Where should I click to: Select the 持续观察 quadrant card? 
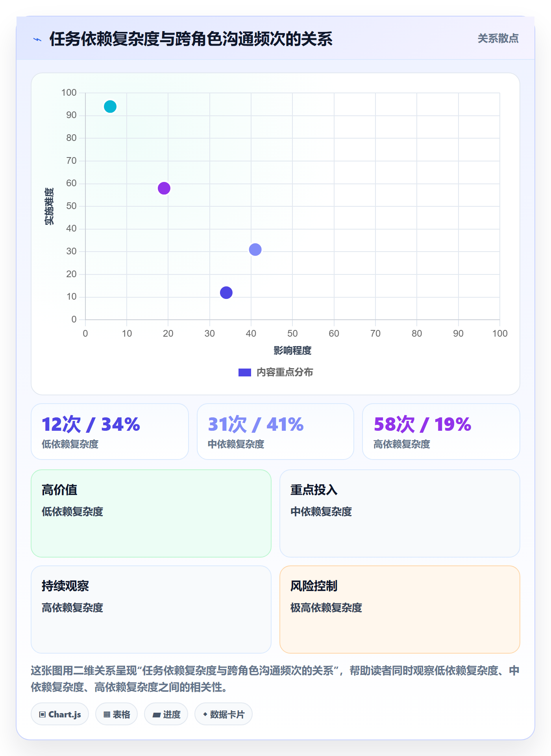pyautogui.click(x=151, y=610)
